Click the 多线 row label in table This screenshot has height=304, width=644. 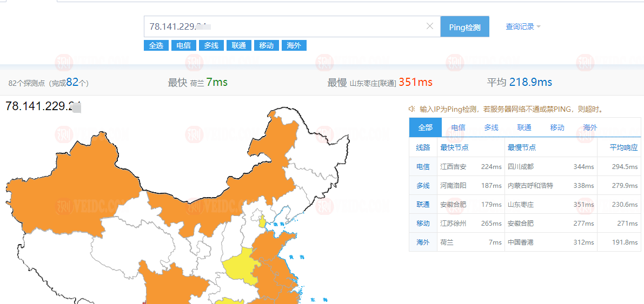point(423,185)
